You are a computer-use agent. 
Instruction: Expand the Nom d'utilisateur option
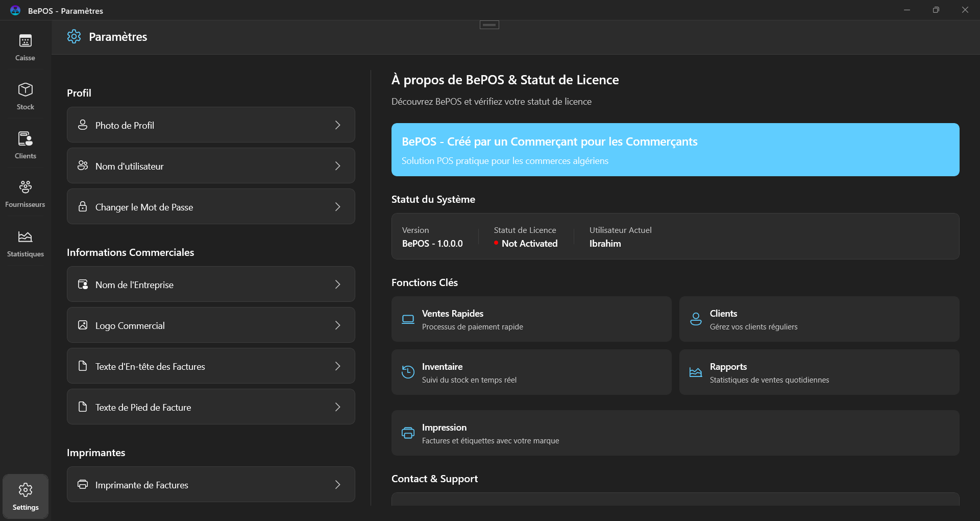pyautogui.click(x=210, y=165)
